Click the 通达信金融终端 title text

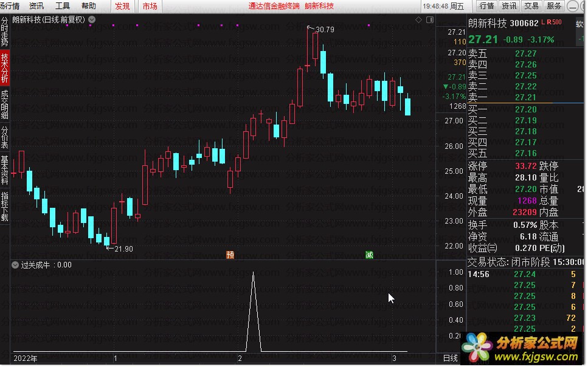click(x=274, y=6)
